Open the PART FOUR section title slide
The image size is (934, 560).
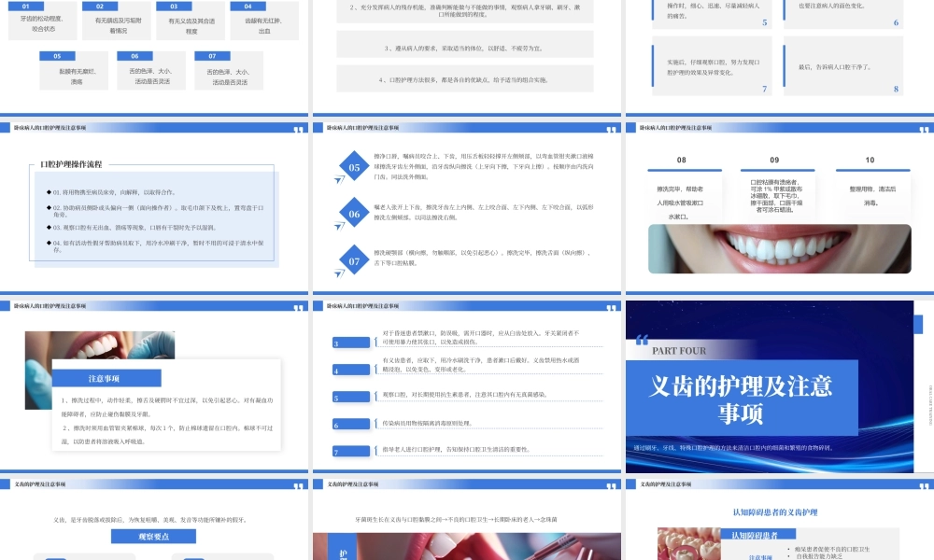(x=780, y=386)
